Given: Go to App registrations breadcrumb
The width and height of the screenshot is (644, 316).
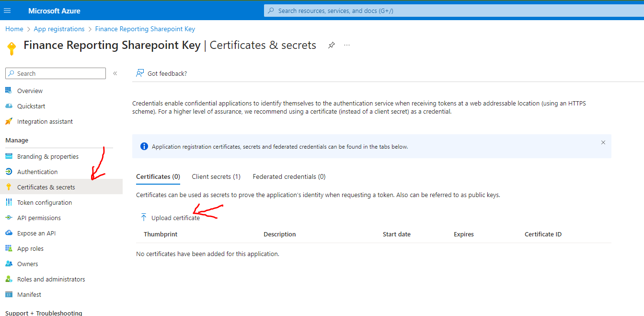Looking at the screenshot, I should (59, 29).
